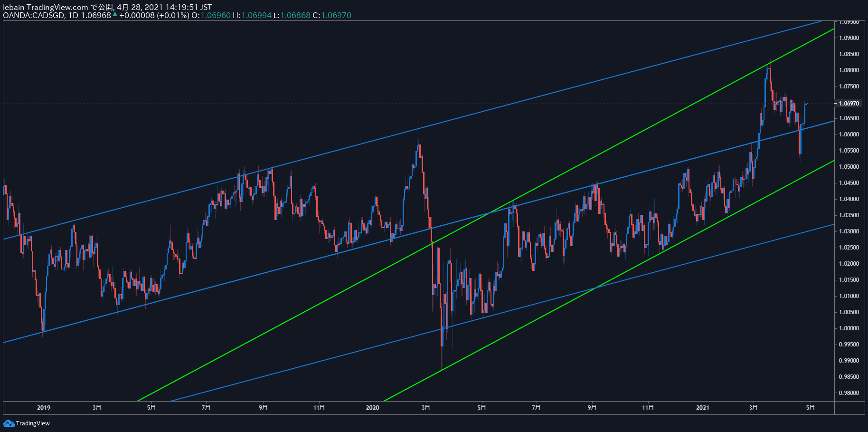
Task: Click the 1.08500 price axis label
Action: 849,54
